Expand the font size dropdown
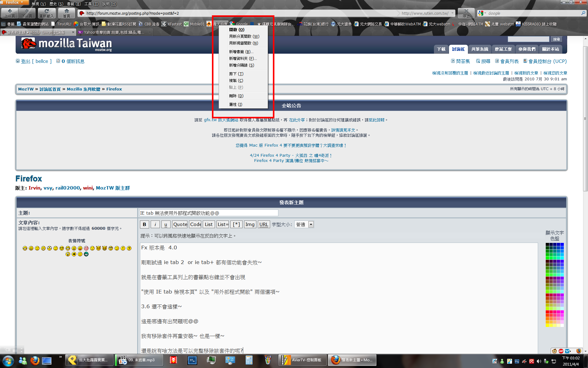The height and width of the screenshot is (368, 588). click(x=311, y=224)
